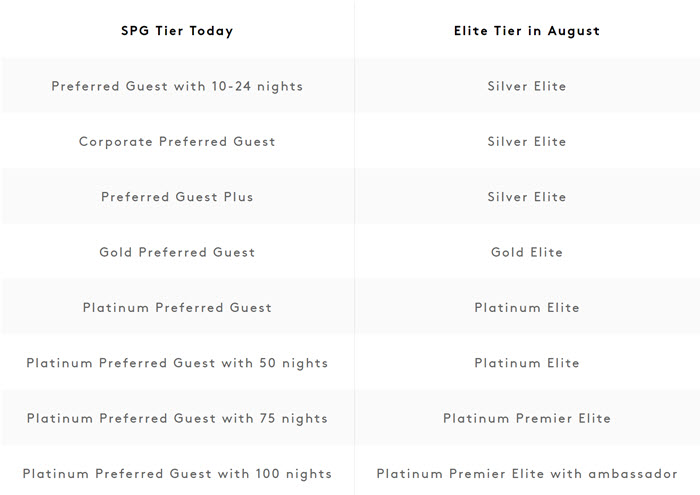Click 'Platinum Preferred Guest with 75 nights'
This screenshot has height=495, width=700.
click(x=177, y=418)
